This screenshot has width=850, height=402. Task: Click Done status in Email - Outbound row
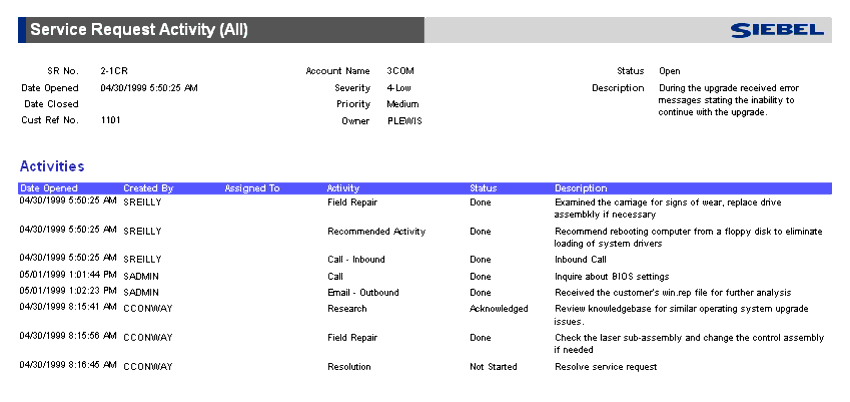pyautogui.click(x=480, y=293)
